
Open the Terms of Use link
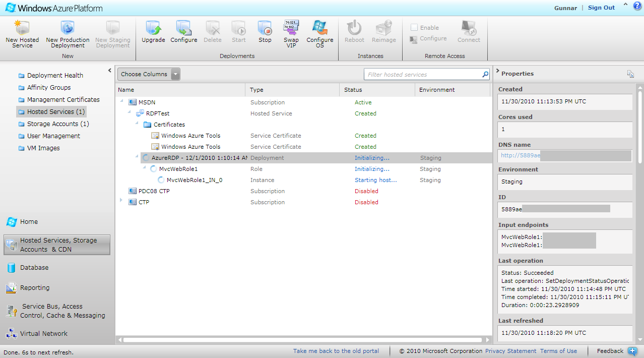click(558, 351)
